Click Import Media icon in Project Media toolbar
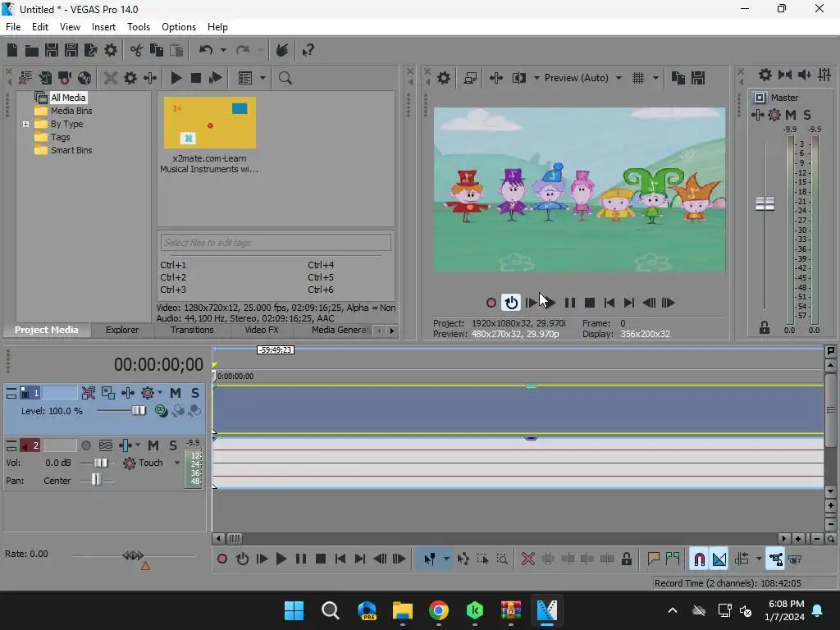 tap(45, 78)
